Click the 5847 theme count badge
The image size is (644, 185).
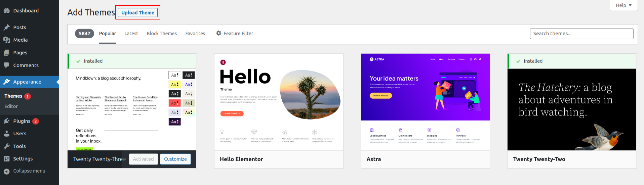(85, 34)
